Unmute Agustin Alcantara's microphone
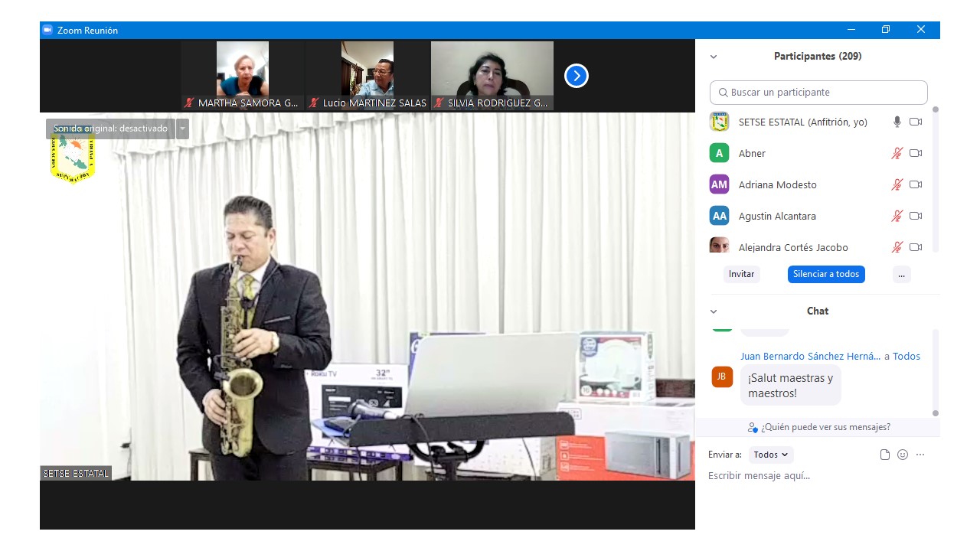The height and width of the screenshot is (551, 980). [897, 216]
